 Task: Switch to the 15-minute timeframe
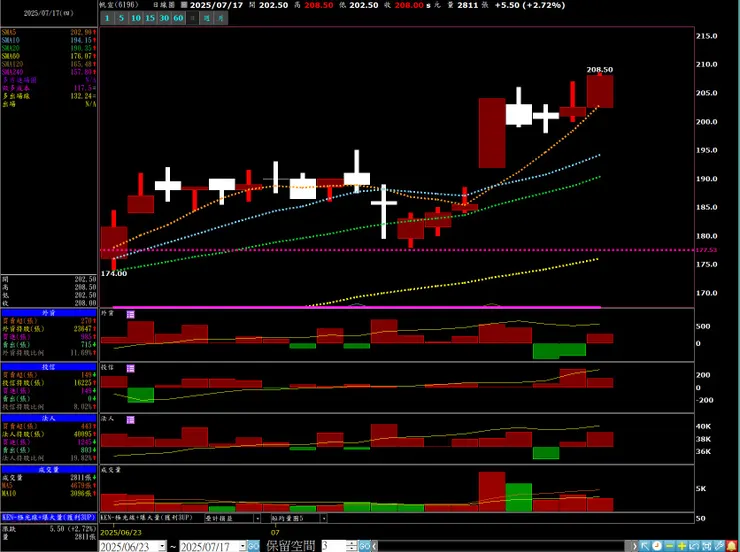coord(150,18)
